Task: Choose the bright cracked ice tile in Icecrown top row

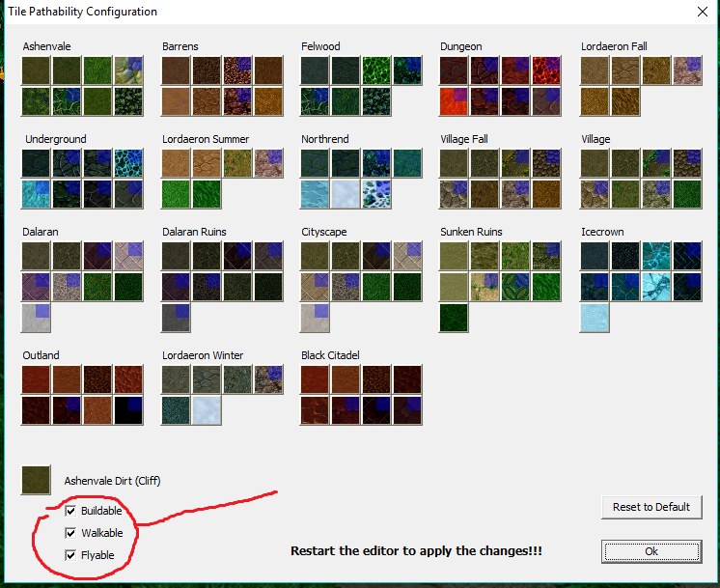Action: pyautogui.click(x=656, y=256)
